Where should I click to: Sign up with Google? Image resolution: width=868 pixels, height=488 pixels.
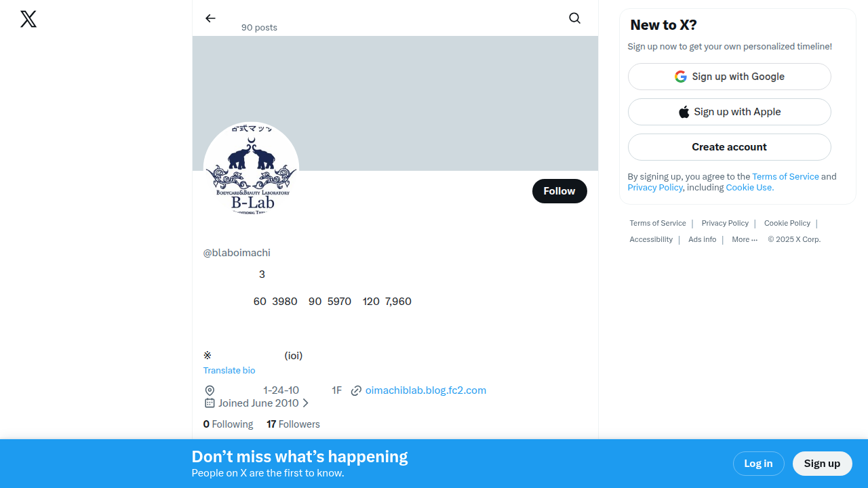tap(729, 77)
